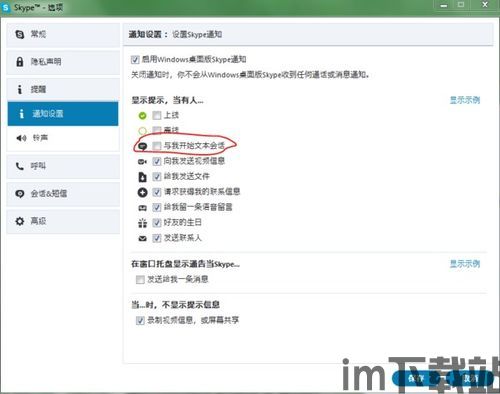This screenshot has height=394, width=500.
Task: Click the empty-circle offline status icon
Action: [x=142, y=131]
